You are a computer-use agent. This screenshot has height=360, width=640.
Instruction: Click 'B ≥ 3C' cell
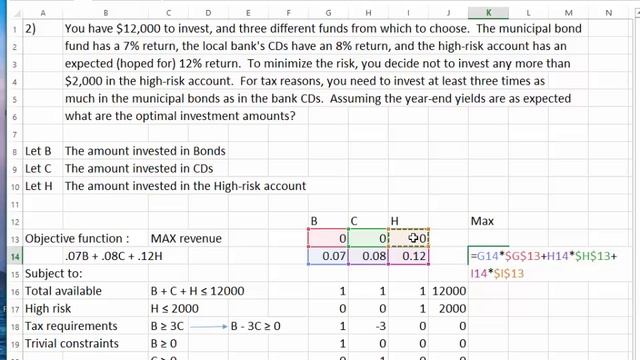pos(167,326)
